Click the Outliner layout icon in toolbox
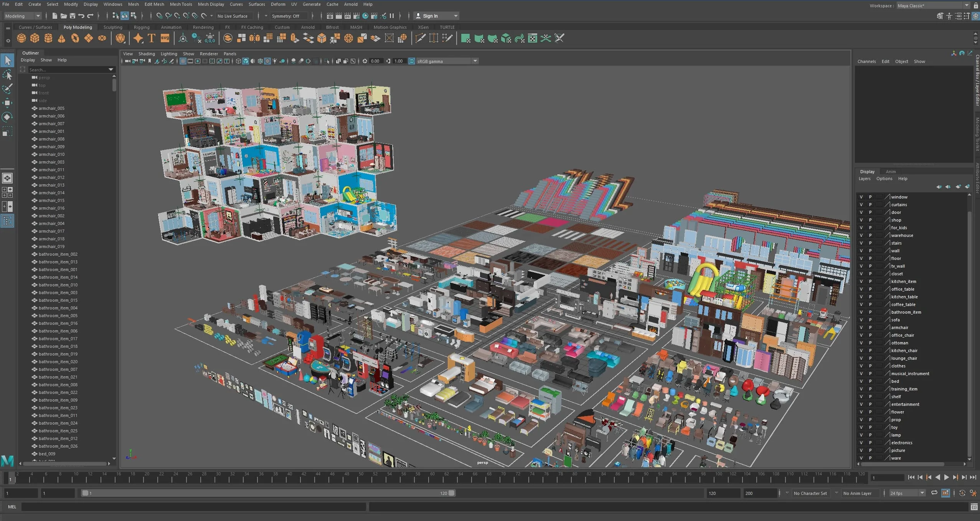This screenshot has height=521, width=980. click(8, 221)
